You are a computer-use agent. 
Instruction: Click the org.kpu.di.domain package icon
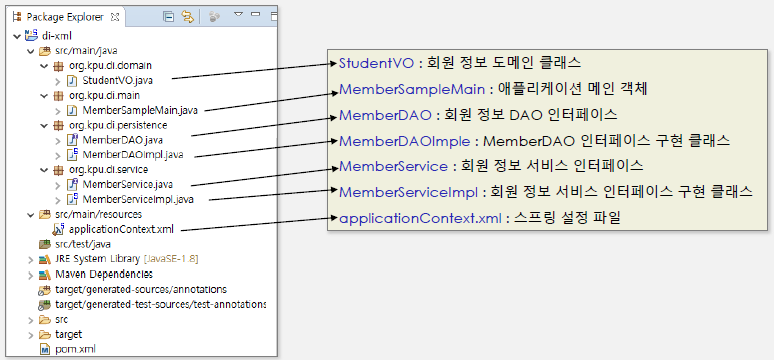click(58, 65)
